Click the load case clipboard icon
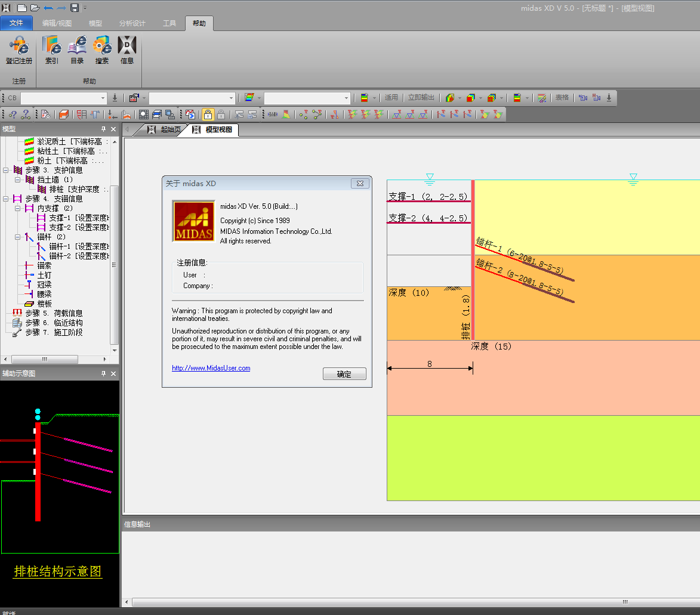 coord(134,98)
